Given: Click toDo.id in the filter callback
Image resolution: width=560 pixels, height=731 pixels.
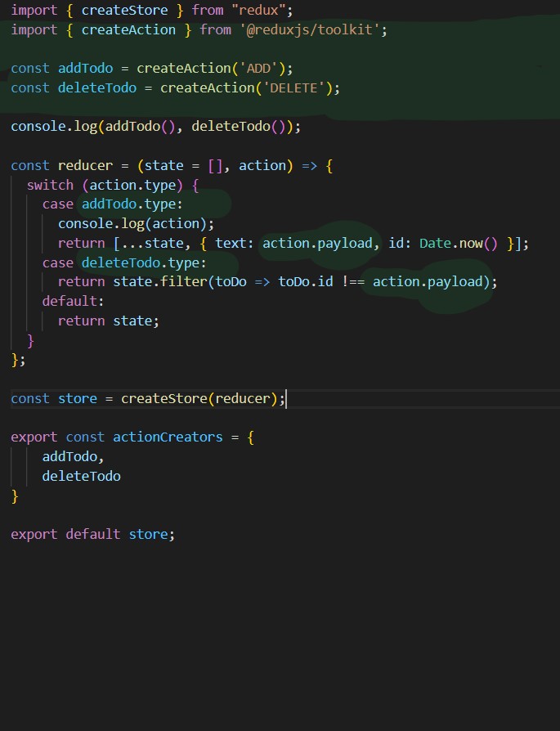Looking at the screenshot, I should tap(306, 282).
